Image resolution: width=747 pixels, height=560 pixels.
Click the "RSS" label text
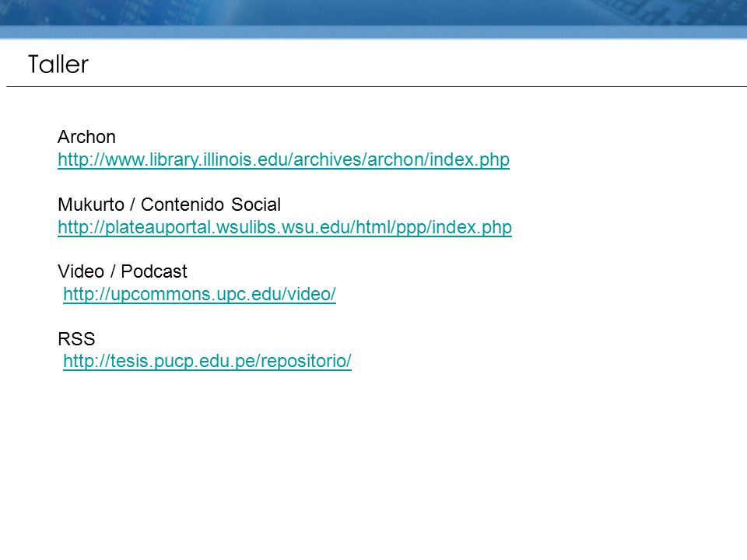(x=76, y=339)
